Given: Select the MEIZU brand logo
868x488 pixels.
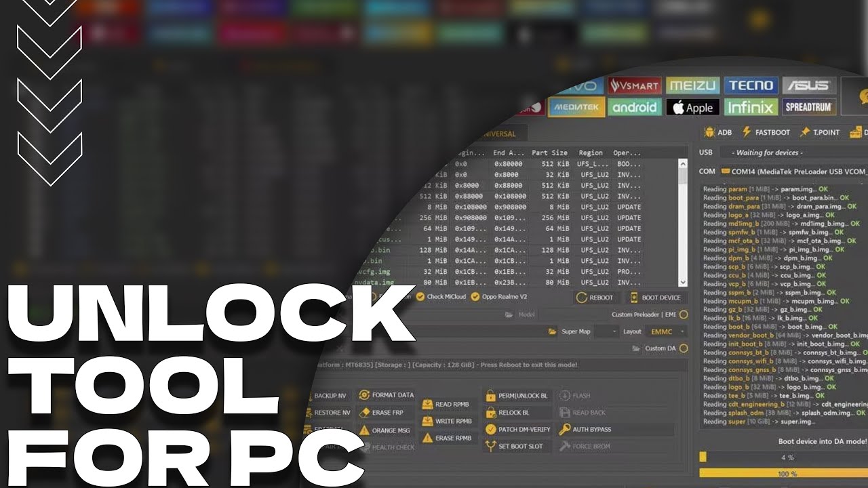Looking at the screenshot, I should 692,85.
